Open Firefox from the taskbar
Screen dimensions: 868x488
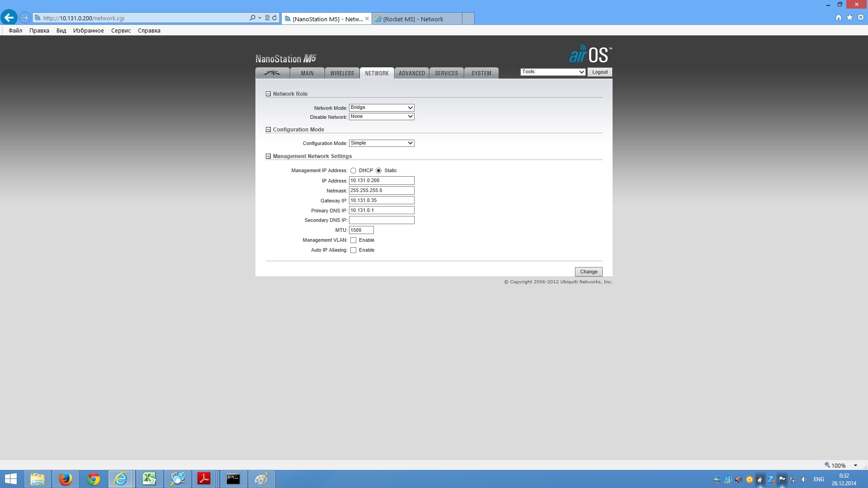[x=66, y=479]
